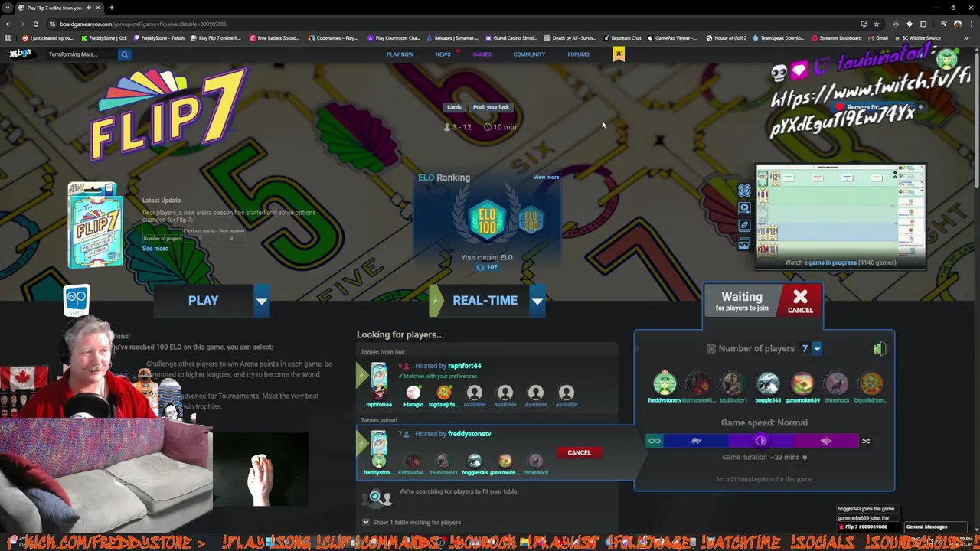980x551 pixels.
Task: Select the turtle slow game speed
Action: tap(696, 441)
